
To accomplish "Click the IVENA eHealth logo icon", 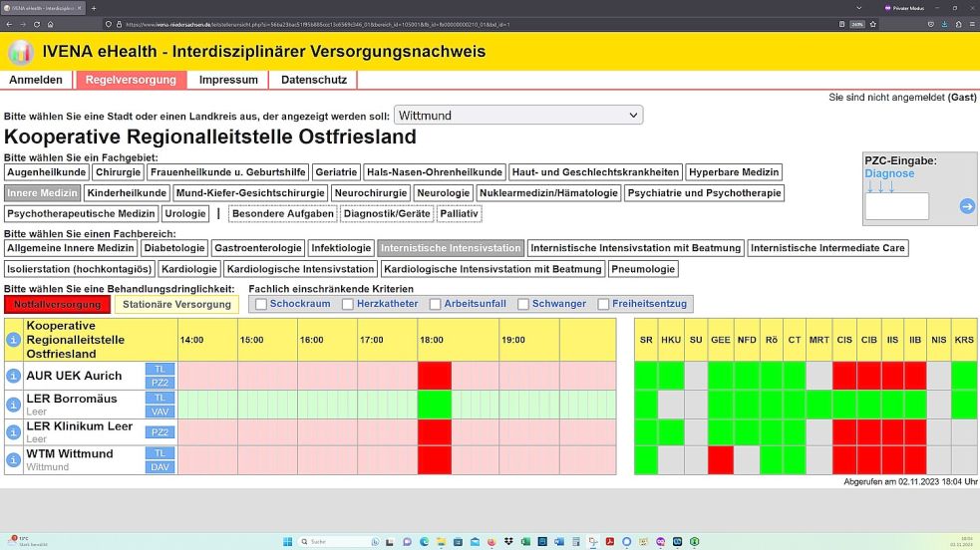I will click(x=21, y=52).
